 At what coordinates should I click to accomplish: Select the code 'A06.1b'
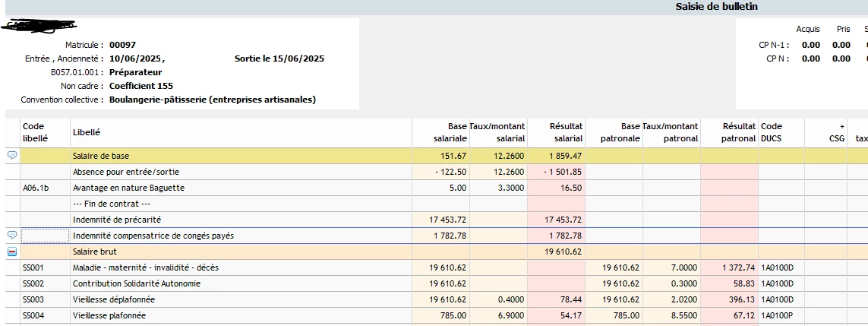[x=36, y=188]
